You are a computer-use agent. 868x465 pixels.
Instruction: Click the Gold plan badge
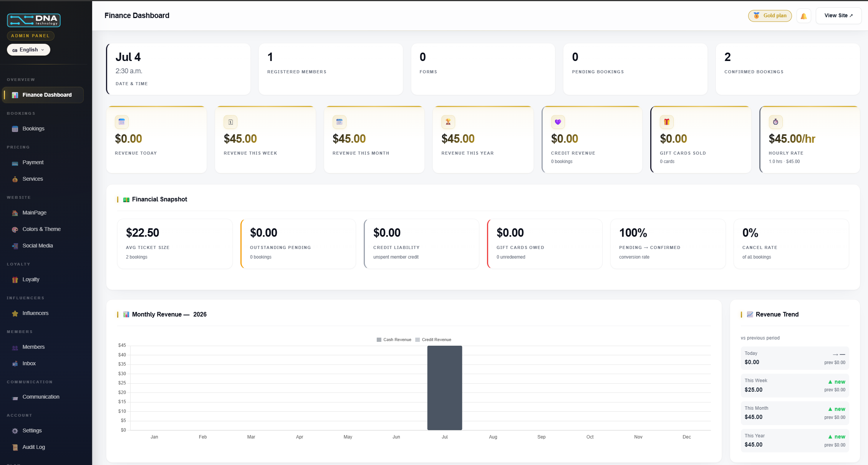(770, 16)
